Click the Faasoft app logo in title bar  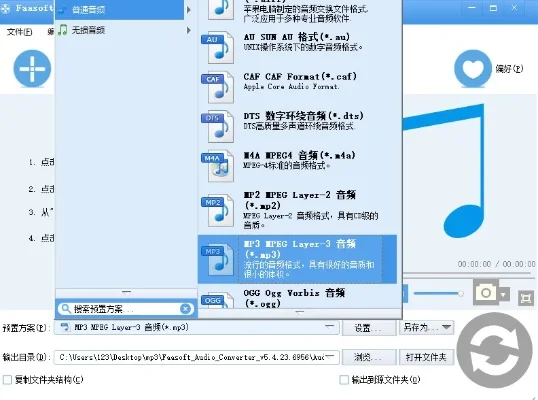pos(5,8)
